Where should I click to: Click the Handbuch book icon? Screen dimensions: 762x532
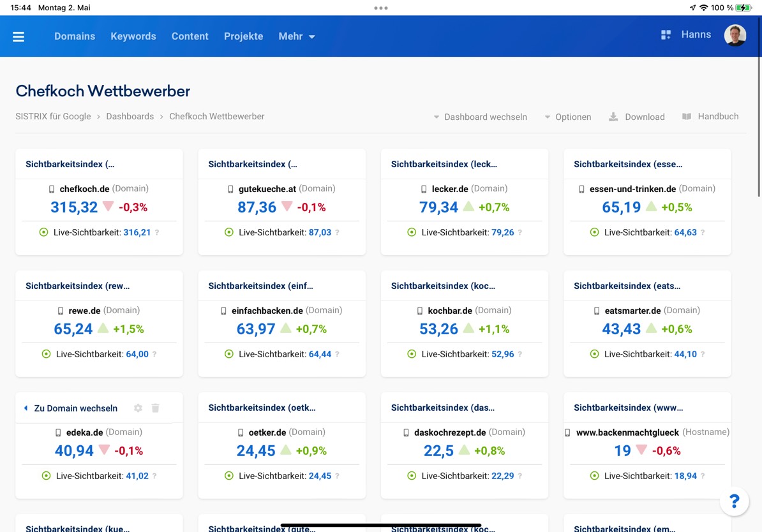tap(687, 117)
